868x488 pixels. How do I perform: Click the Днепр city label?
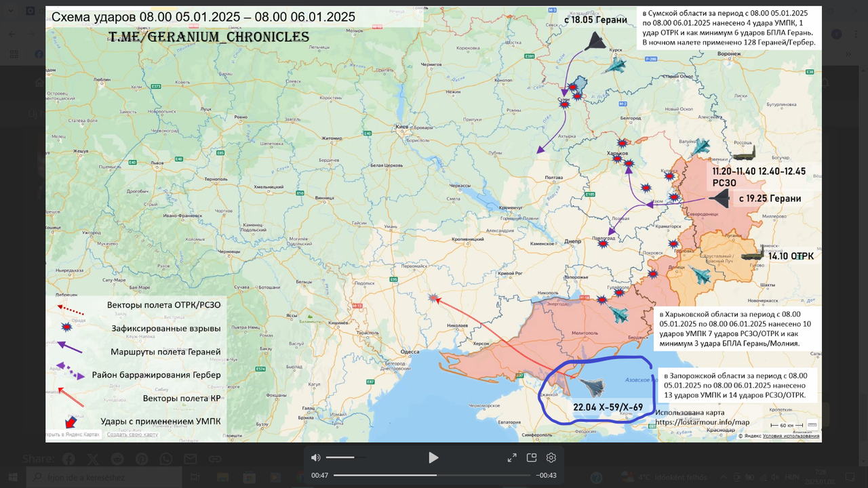[x=573, y=241]
